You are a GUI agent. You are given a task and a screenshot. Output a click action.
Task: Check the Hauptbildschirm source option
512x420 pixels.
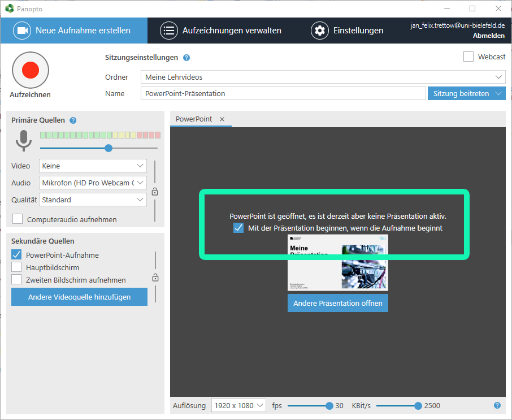click(x=16, y=267)
